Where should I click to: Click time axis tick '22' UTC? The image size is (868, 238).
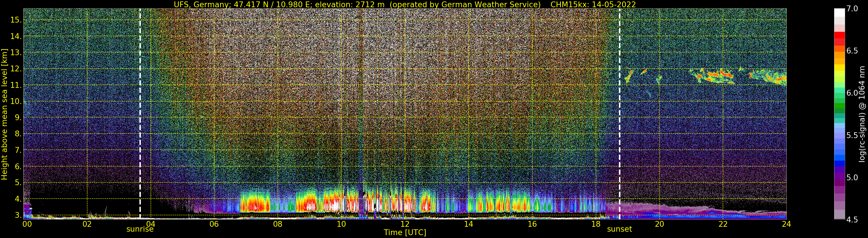(x=723, y=224)
